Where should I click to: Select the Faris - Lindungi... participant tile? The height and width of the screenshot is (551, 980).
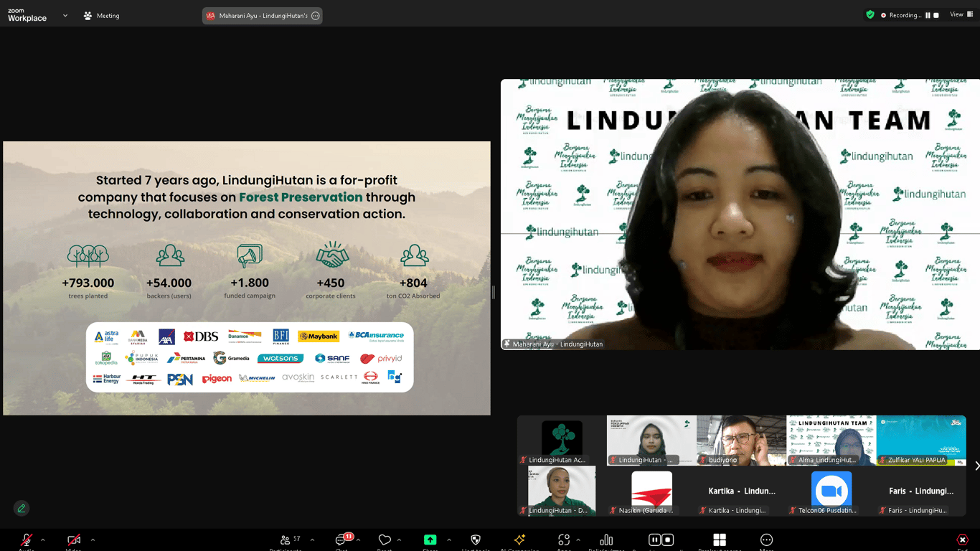click(921, 491)
